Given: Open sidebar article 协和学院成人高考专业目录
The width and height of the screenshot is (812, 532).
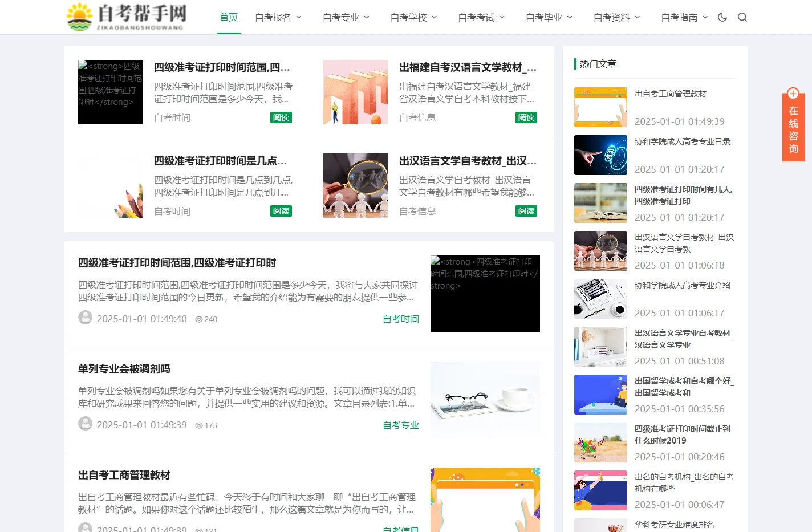Looking at the screenshot, I should [x=683, y=141].
